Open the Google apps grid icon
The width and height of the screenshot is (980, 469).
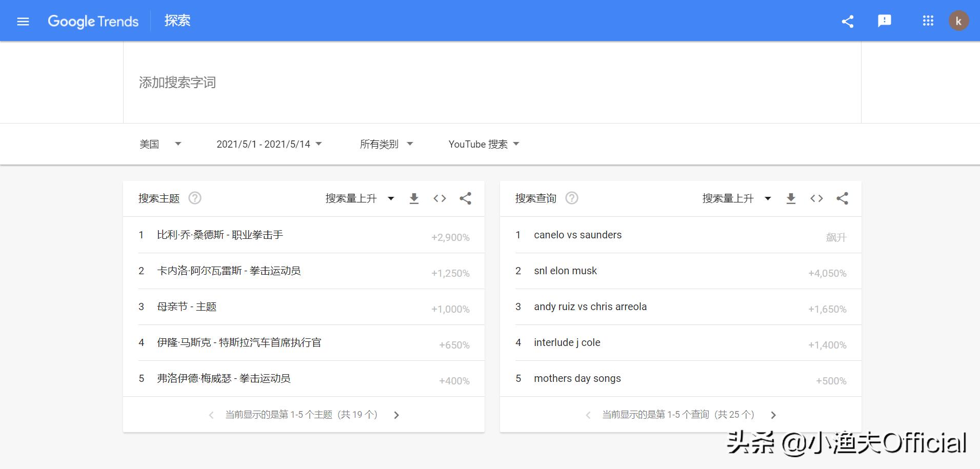(x=928, y=21)
